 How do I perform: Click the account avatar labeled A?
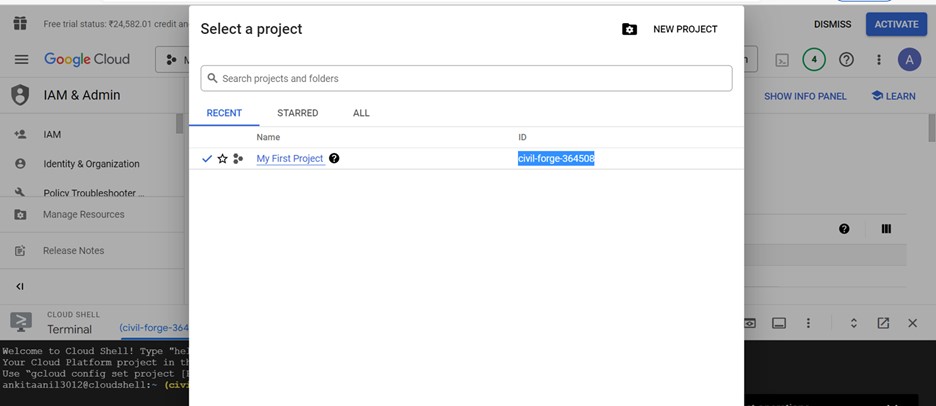pos(909,60)
